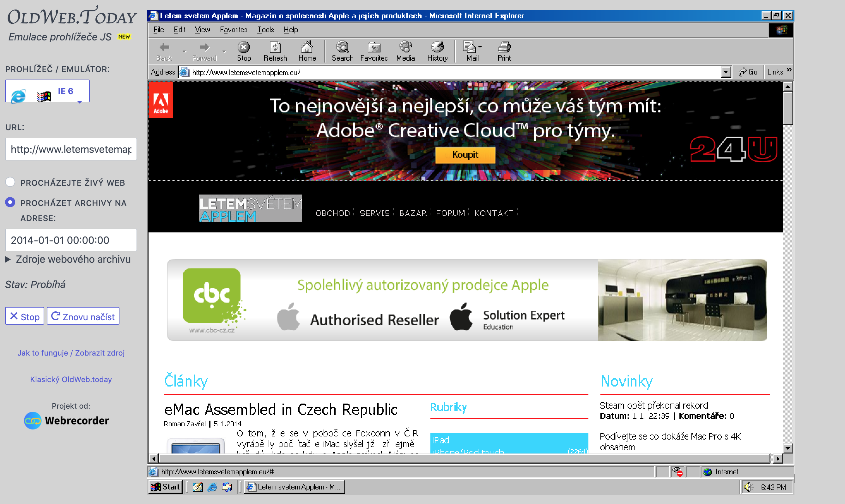The image size is (845, 504).
Task: Open the IE 6 browser emulator dropdown
Action: click(47, 91)
